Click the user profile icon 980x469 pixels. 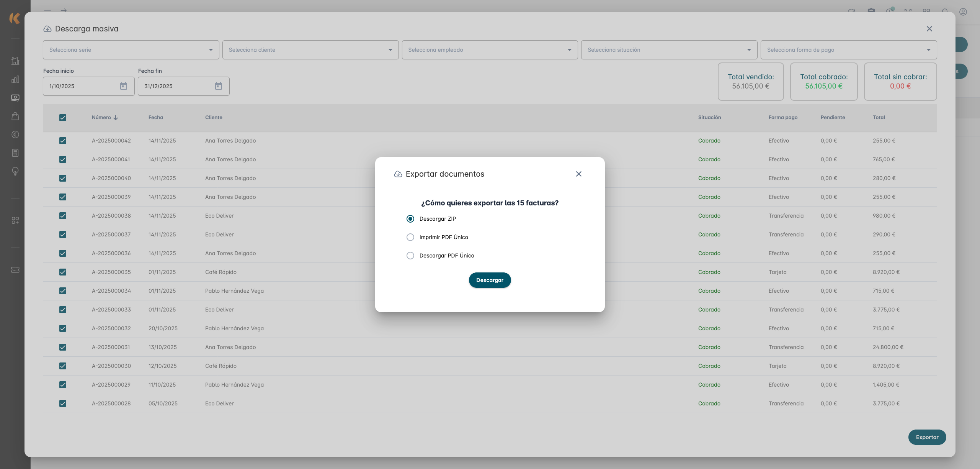click(963, 12)
